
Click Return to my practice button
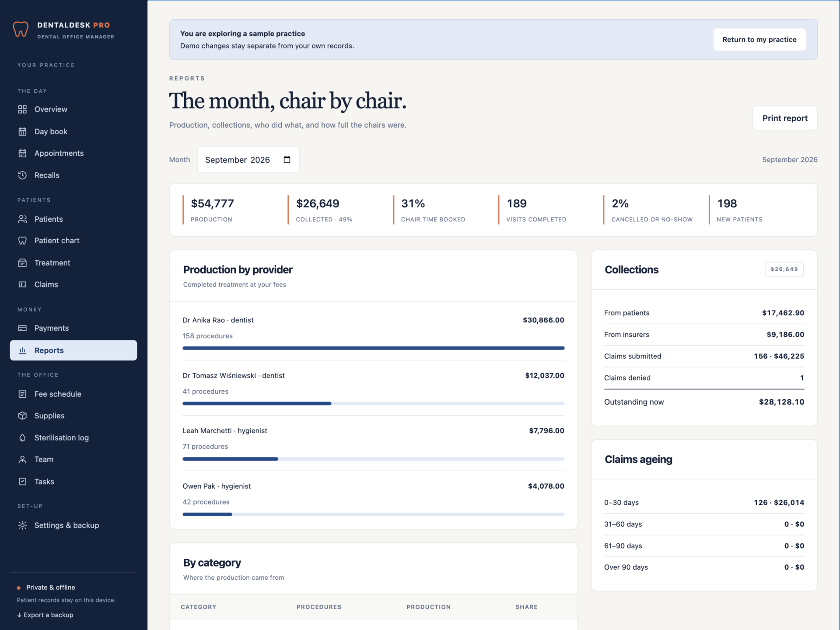tap(759, 39)
